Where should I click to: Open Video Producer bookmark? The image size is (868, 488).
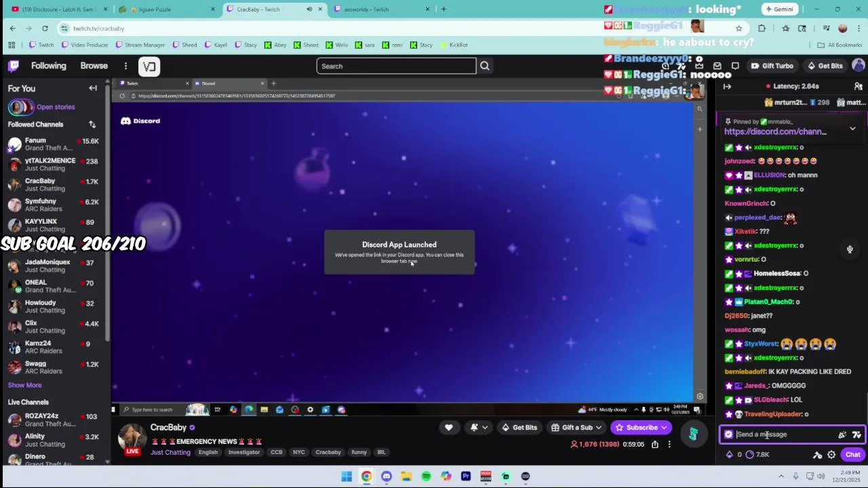[x=85, y=45]
